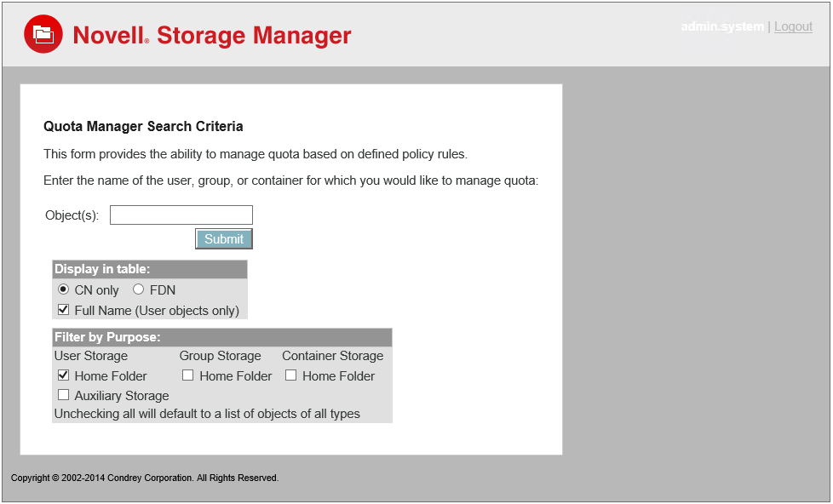Click the Logout link
The width and height of the screenshot is (833, 504).
point(793,26)
